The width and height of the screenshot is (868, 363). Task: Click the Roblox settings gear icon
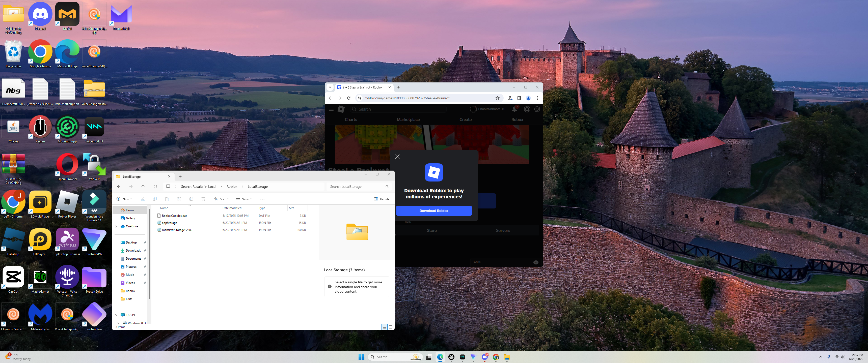click(x=537, y=109)
